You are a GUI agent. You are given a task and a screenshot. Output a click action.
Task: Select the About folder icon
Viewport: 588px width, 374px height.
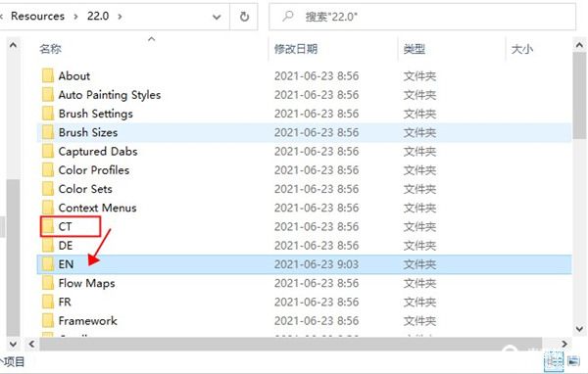coord(48,75)
